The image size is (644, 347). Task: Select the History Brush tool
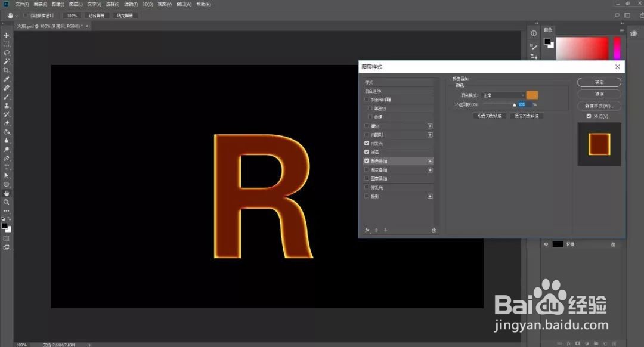click(x=6, y=114)
